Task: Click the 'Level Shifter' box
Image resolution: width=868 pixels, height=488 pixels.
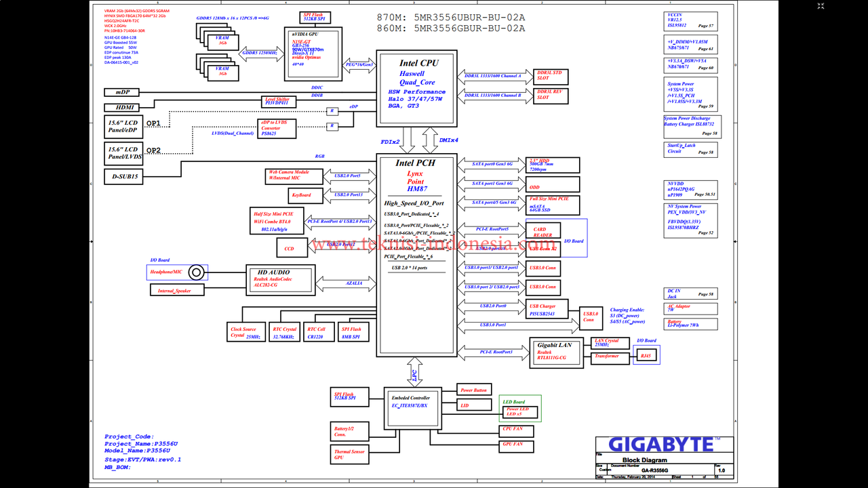Action: 280,102
